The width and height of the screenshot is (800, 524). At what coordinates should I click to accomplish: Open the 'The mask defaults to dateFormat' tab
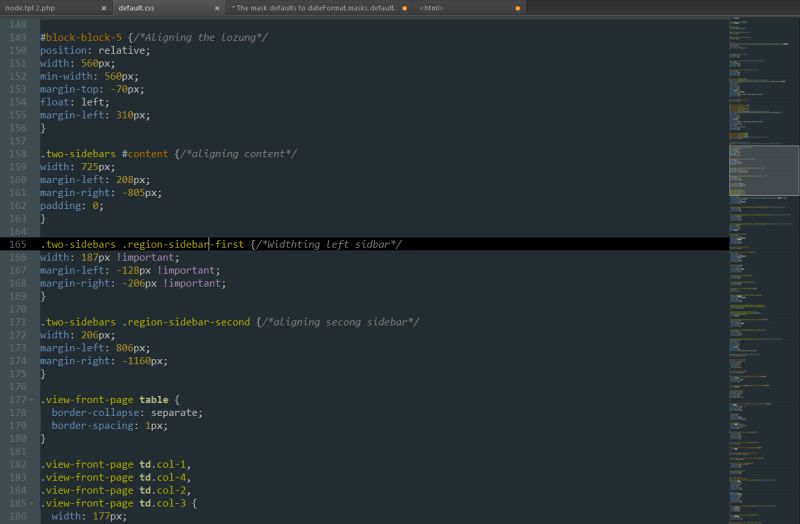tap(313, 8)
